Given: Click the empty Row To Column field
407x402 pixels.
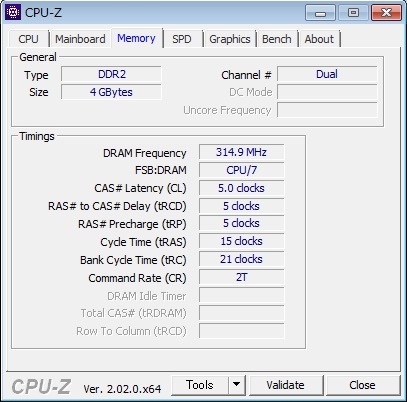Looking at the screenshot, I should coord(242,331).
